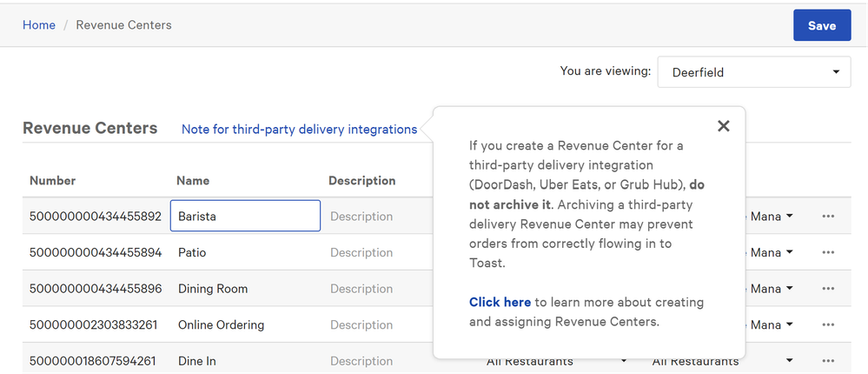Follow the Click here link in popup

pyautogui.click(x=500, y=302)
